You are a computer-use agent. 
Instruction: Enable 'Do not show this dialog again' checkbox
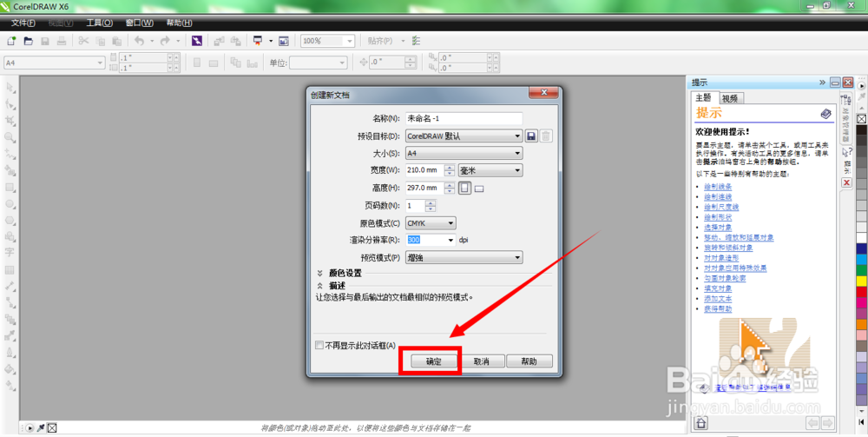[x=319, y=345]
